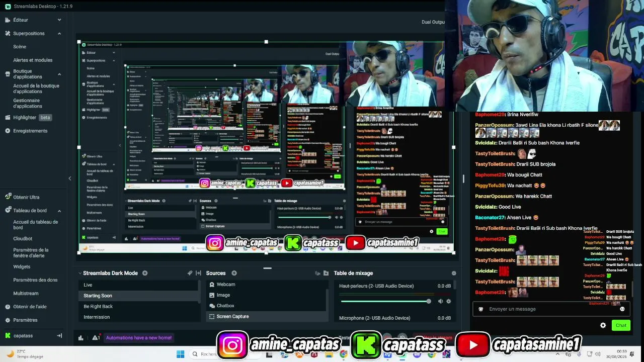Open Scène under Superpositions
644x362 pixels.
(20, 47)
